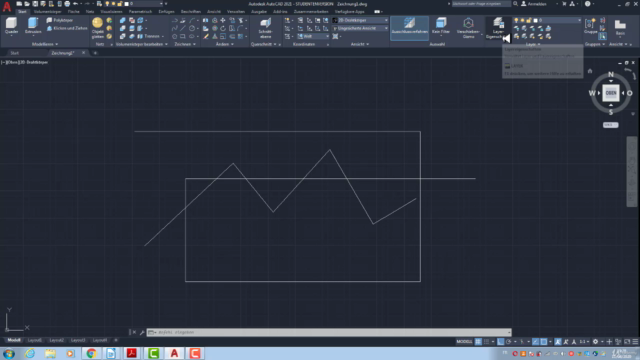Choose the Polykörper tool
640x360 pixels.
(60, 20)
